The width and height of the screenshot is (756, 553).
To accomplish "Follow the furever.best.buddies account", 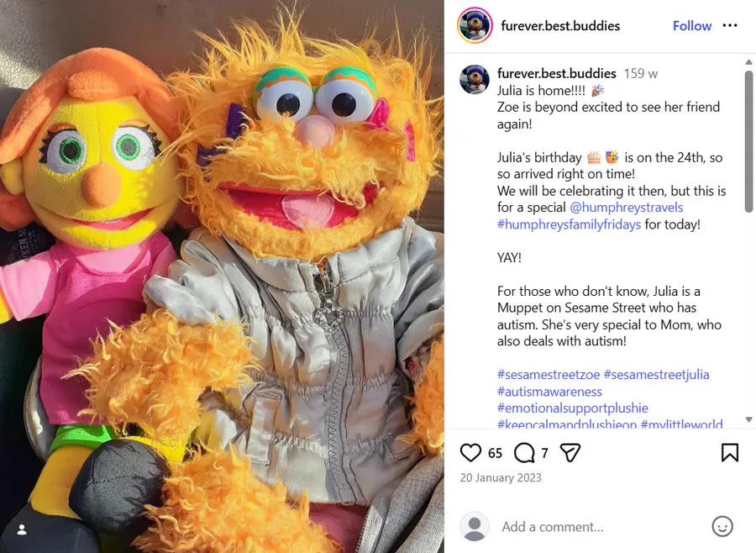I will 692,25.
